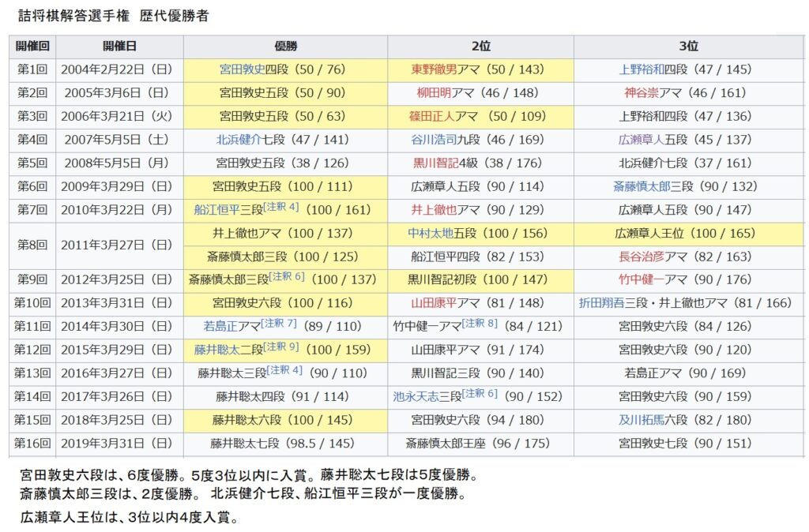Viewport: 809px width, 532px height.
Task: Open the 斎藤慎太郎 link in the 第6回 third-place cell
Action: point(642,186)
